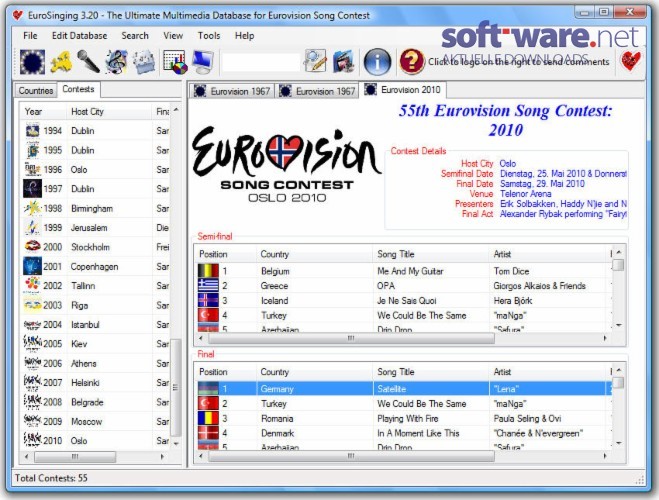The height and width of the screenshot is (500, 659).
Task: Select the 2009 Moscow contest row
Action: click(96, 421)
